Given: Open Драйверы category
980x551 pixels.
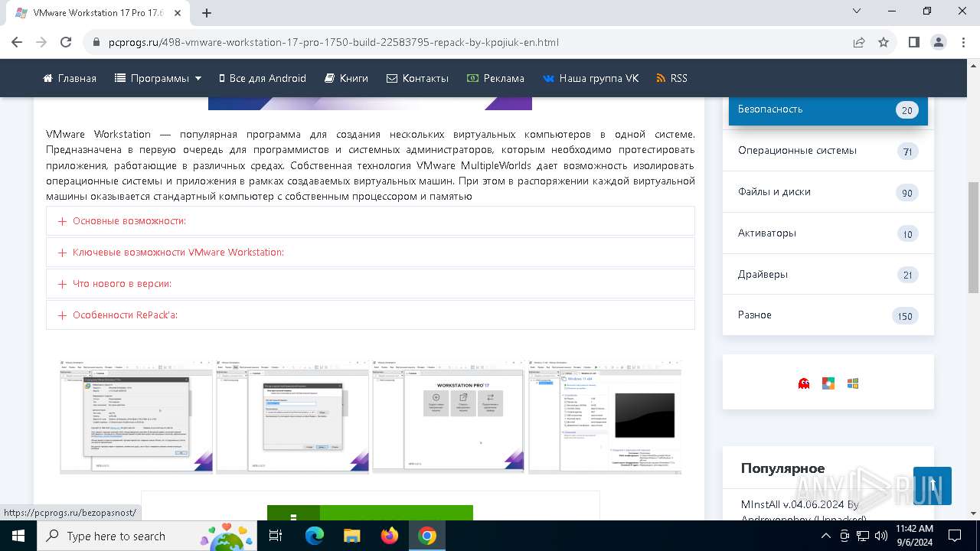Looking at the screenshot, I should [828, 275].
